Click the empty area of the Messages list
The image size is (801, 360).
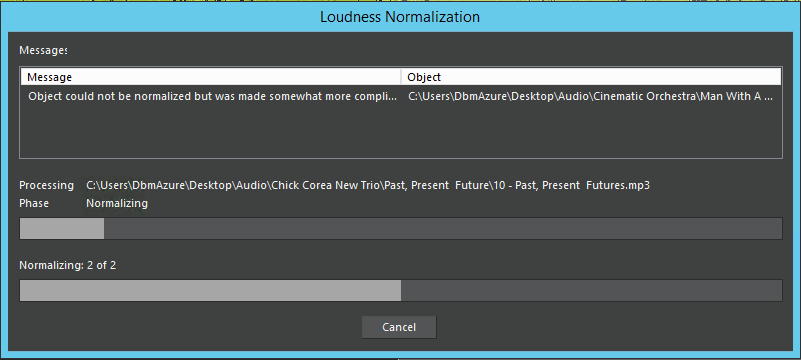click(x=400, y=131)
